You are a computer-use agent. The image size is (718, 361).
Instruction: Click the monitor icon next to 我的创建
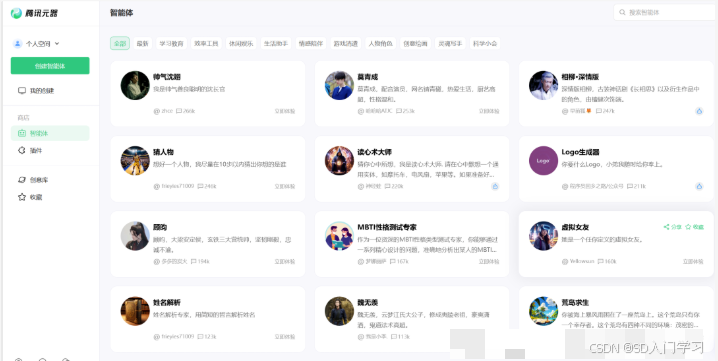click(22, 91)
